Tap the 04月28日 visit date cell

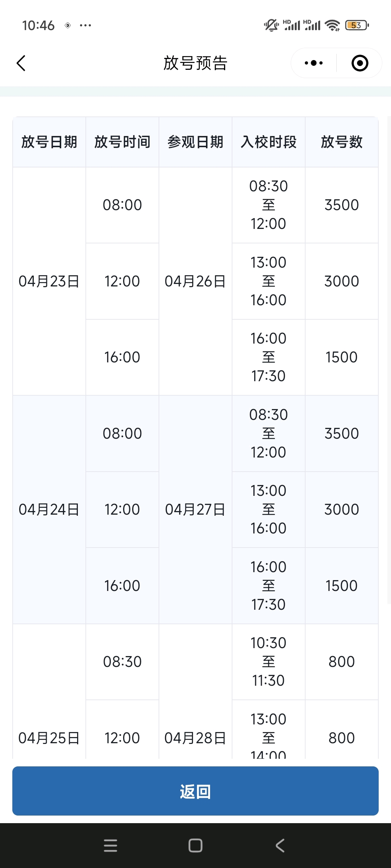(195, 738)
